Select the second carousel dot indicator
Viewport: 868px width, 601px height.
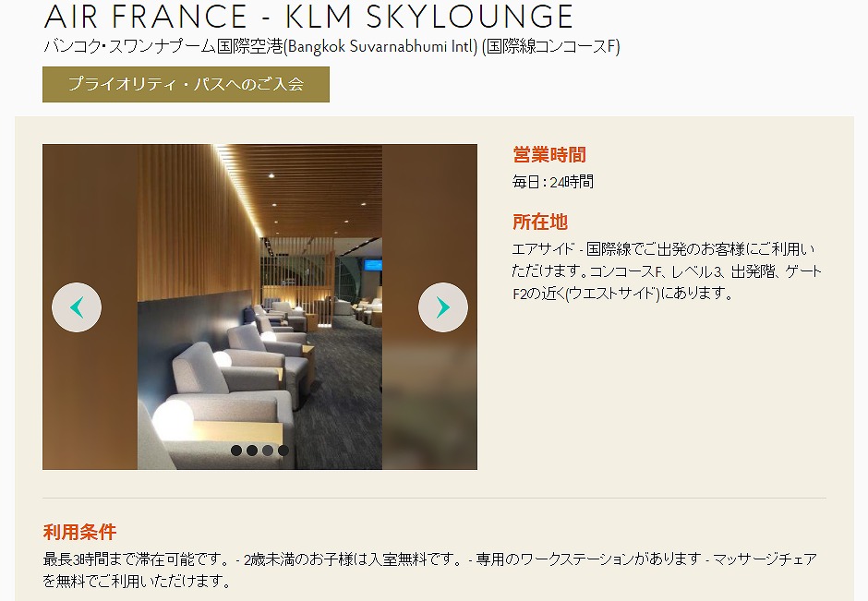[252, 451]
